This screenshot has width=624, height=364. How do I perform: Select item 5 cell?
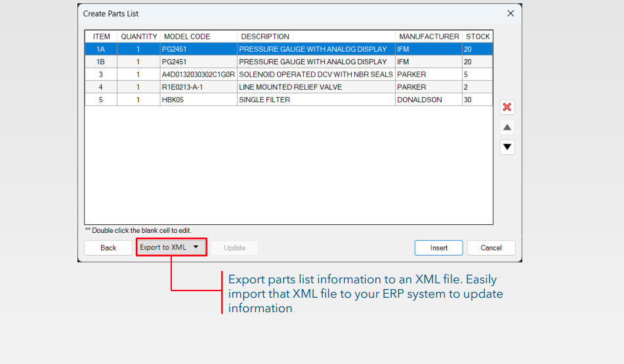pos(101,100)
